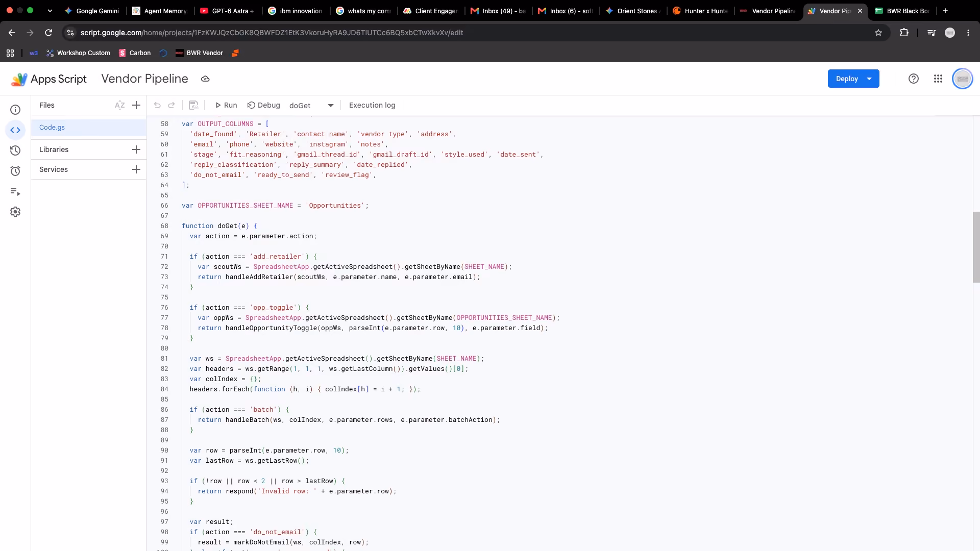Open Project History sidebar icon
The width and height of the screenshot is (980, 551).
[x=15, y=151]
